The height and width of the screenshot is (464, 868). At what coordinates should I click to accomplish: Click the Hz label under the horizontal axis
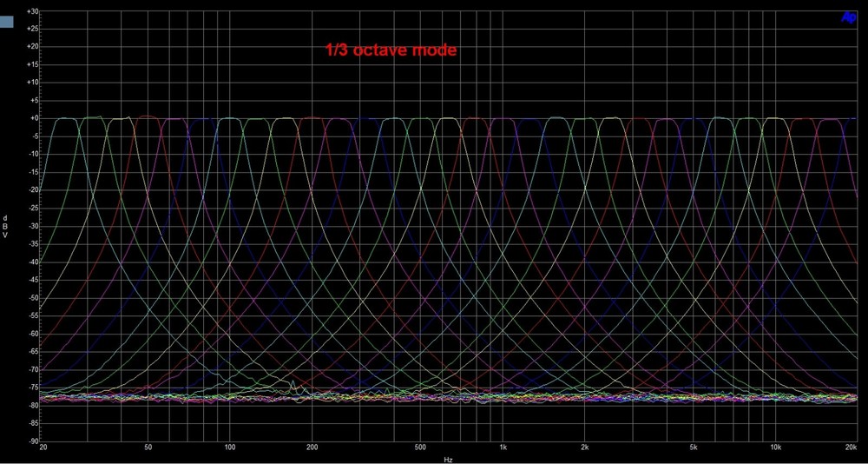click(x=448, y=459)
